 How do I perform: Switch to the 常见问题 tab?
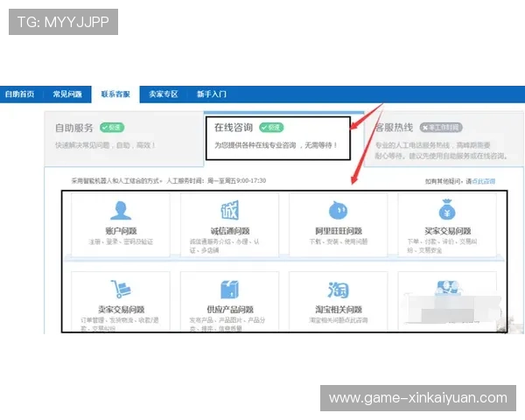tap(67, 94)
